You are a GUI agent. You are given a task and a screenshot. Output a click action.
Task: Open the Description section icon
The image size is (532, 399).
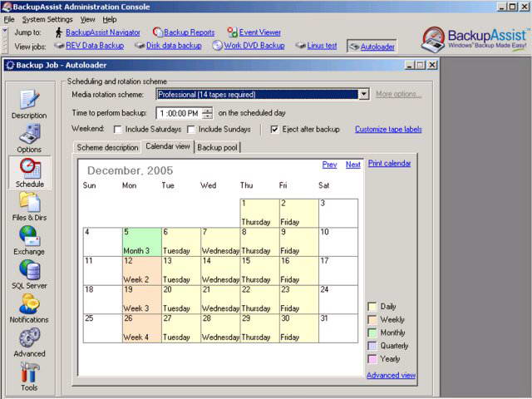(30, 100)
